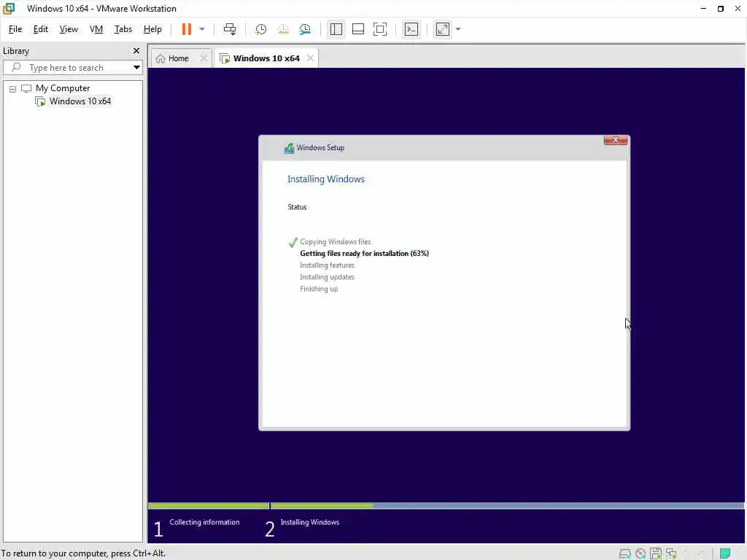
Task: Click the hard disk status bar icon
Action: pyautogui.click(x=624, y=553)
